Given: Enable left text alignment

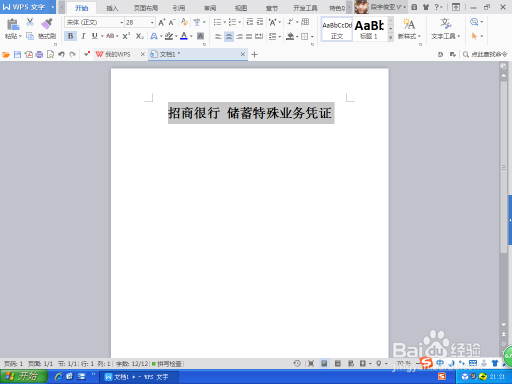Looking at the screenshot, I should [x=218, y=36].
